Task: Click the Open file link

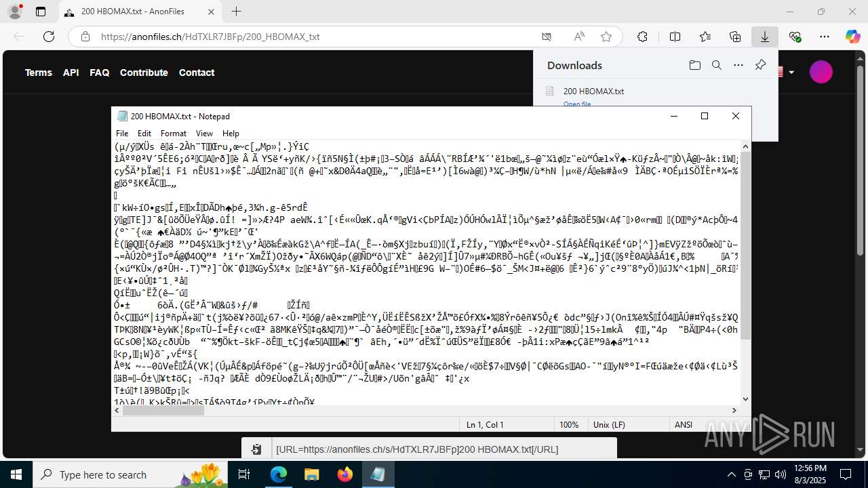Action: pyautogui.click(x=577, y=104)
